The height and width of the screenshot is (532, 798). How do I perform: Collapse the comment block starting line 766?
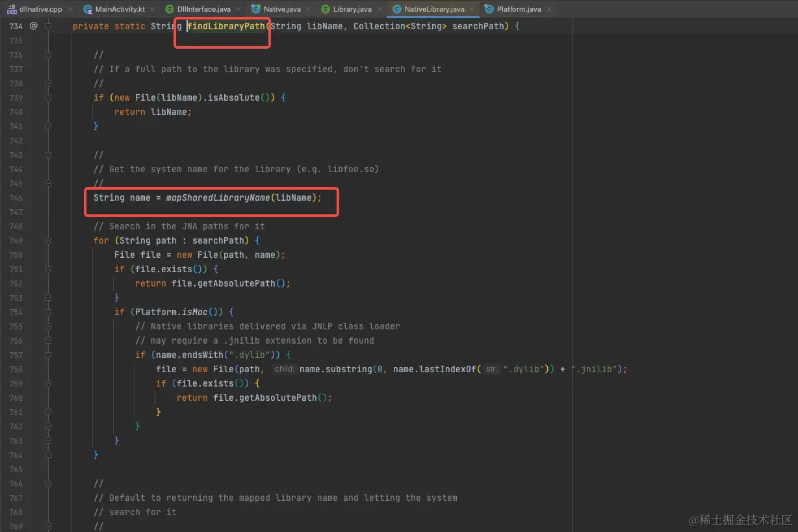coord(49,484)
